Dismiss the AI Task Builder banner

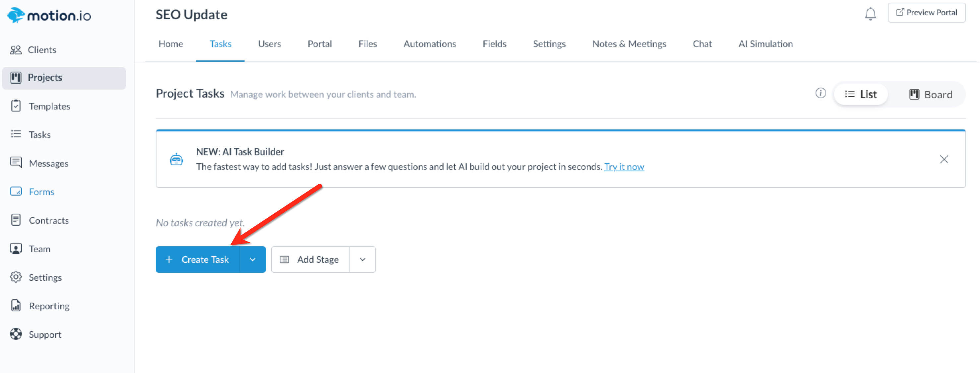(944, 159)
